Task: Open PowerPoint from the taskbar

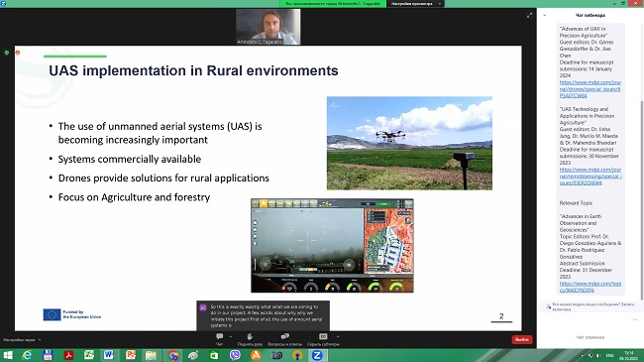Action: coord(131,355)
